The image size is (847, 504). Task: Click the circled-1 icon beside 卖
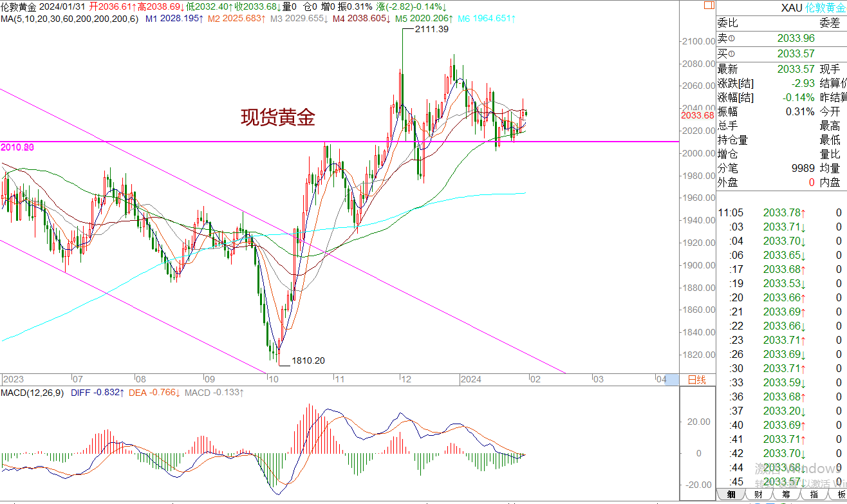[x=732, y=40]
